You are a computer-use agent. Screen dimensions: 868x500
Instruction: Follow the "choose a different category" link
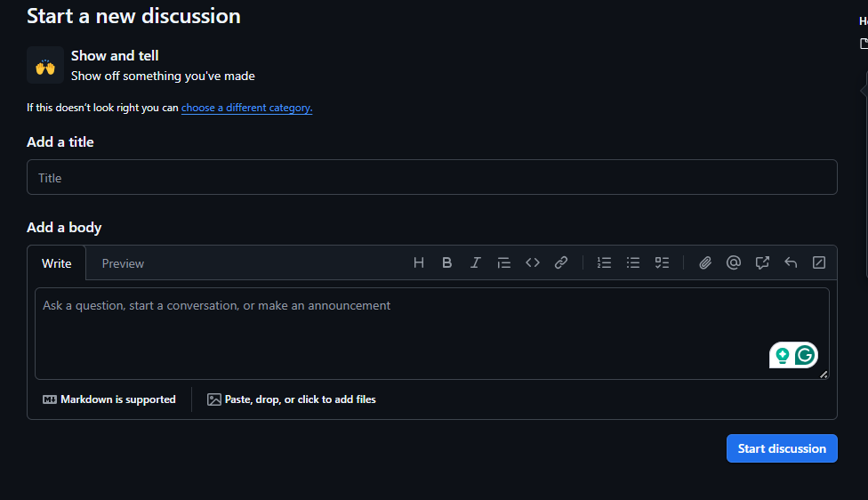point(246,108)
